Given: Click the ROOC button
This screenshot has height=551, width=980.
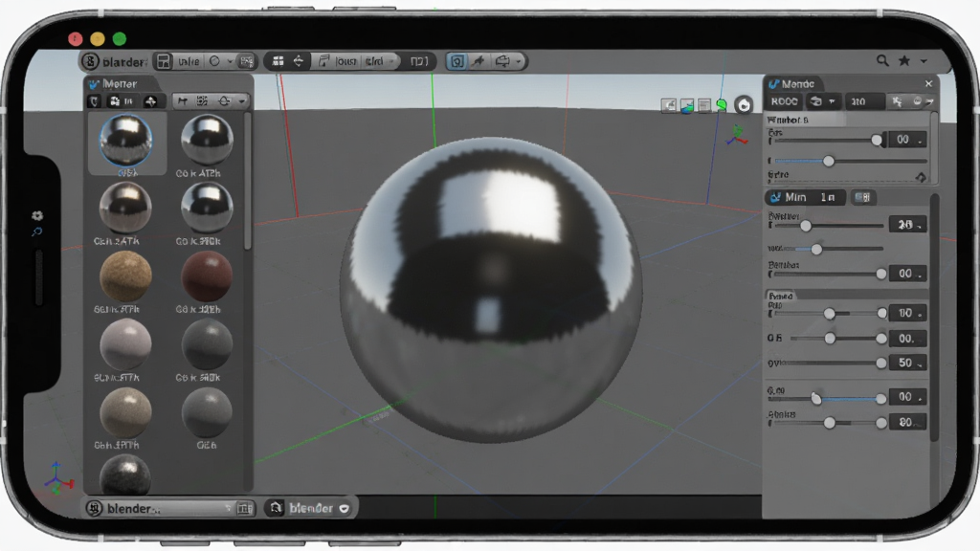Looking at the screenshot, I should tap(785, 101).
